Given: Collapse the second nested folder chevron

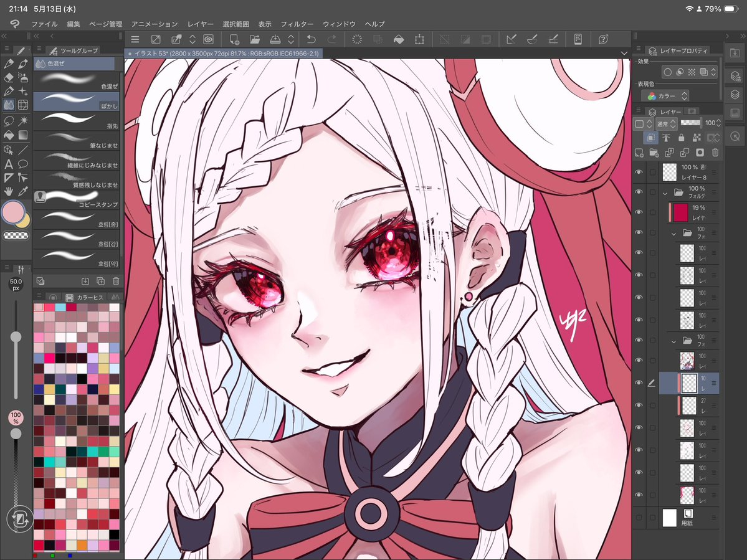Looking at the screenshot, I should point(673,234).
